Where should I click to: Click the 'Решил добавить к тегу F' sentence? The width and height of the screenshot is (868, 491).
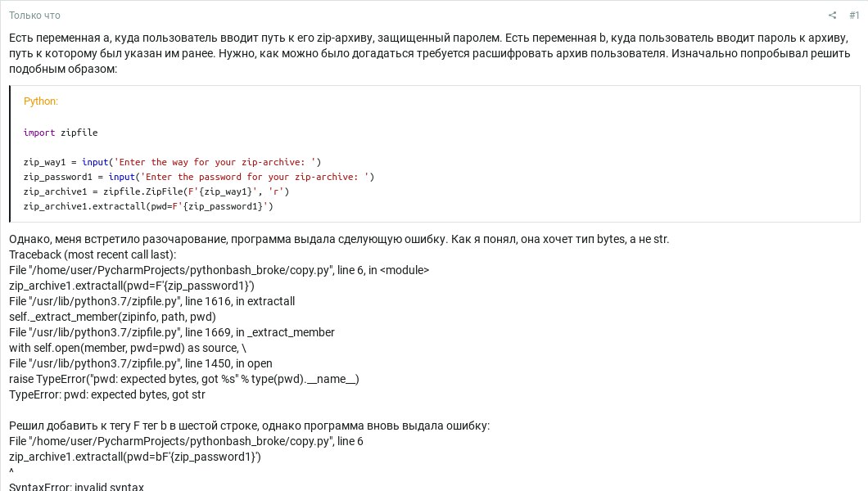coord(249,426)
